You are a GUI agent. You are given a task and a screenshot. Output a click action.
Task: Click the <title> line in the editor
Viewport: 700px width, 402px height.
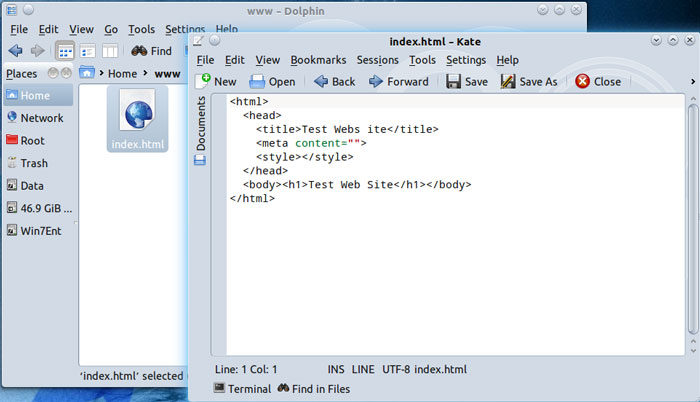(347, 130)
